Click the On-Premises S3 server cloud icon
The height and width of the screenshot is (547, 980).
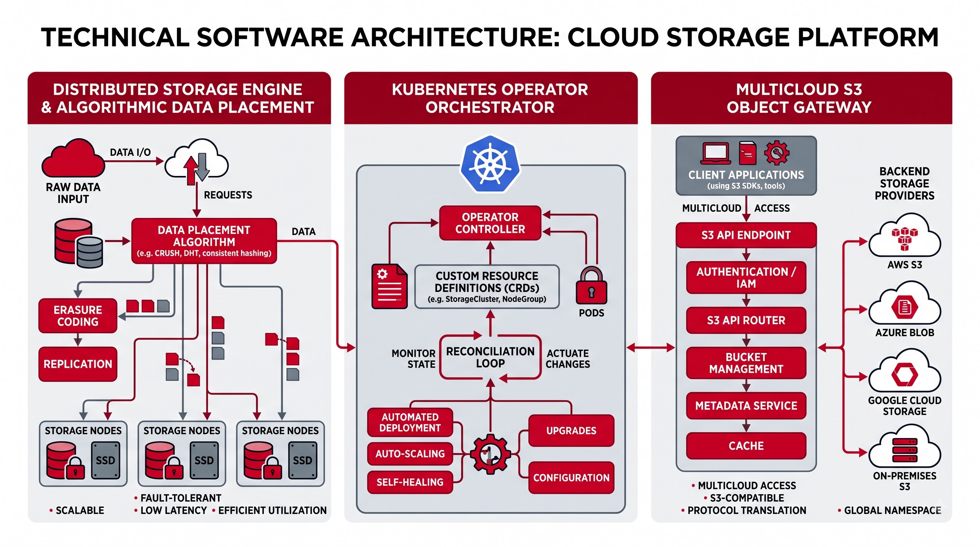pos(905,446)
